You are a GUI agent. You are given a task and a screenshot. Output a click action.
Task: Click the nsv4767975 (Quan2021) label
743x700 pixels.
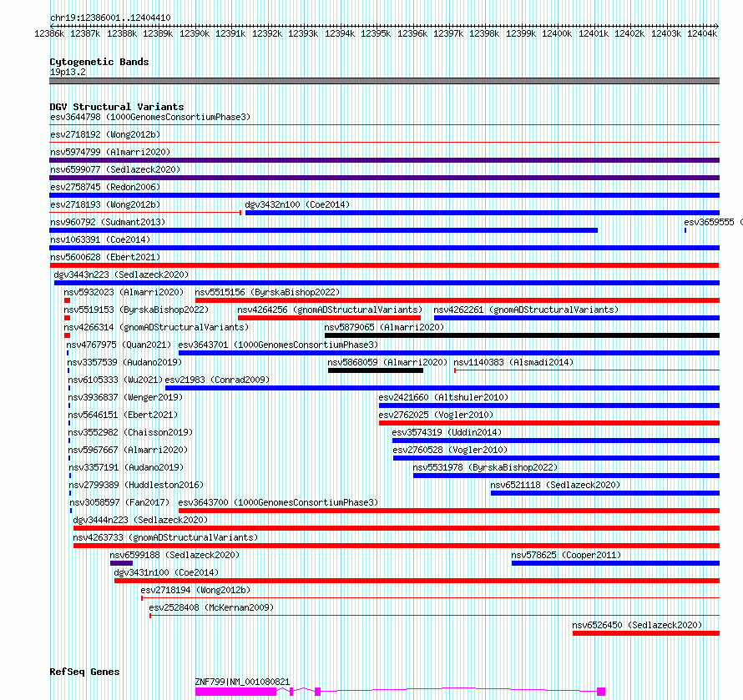[119, 345]
